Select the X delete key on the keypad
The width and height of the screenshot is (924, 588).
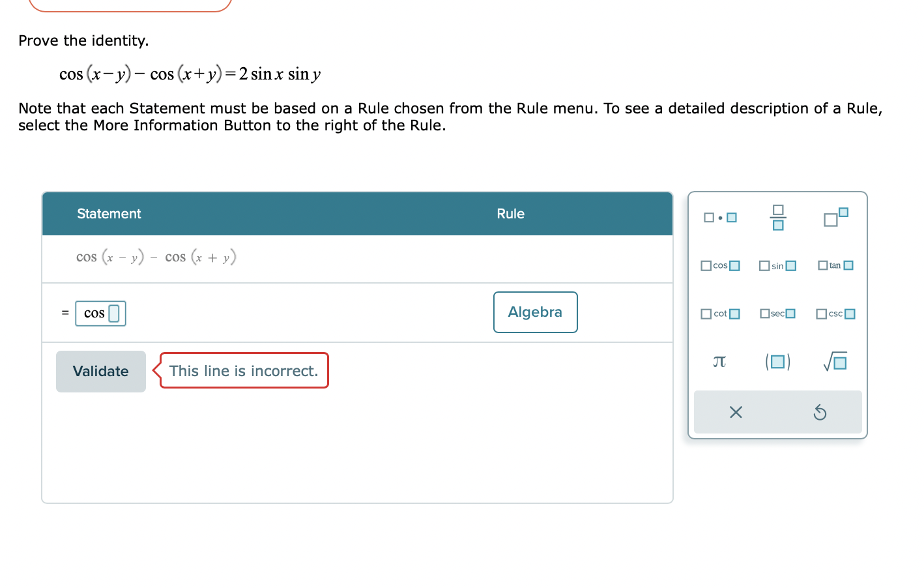(736, 411)
